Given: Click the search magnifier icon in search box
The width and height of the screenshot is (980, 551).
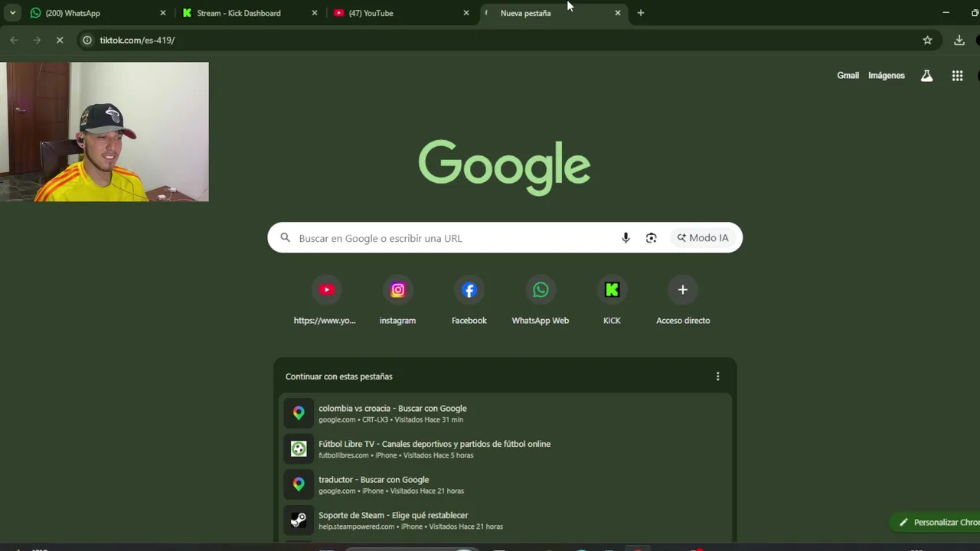Looking at the screenshot, I should click(286, 238).
